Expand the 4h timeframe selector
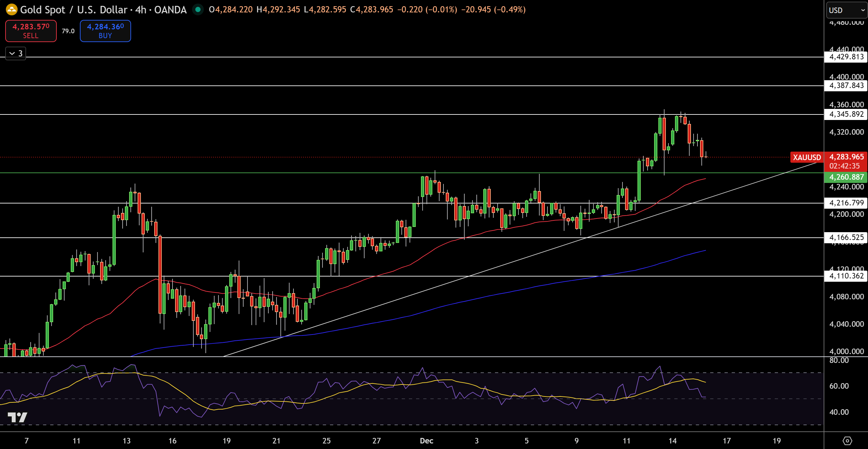This screenshot has height=449, width=868. (141, 10)
